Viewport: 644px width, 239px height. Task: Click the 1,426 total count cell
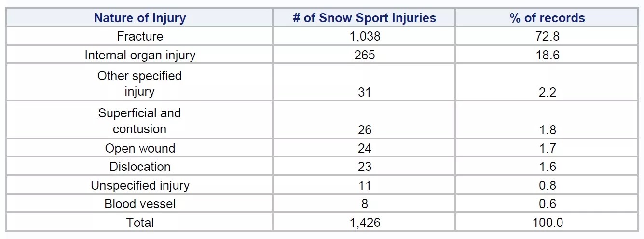coord(364,223)
